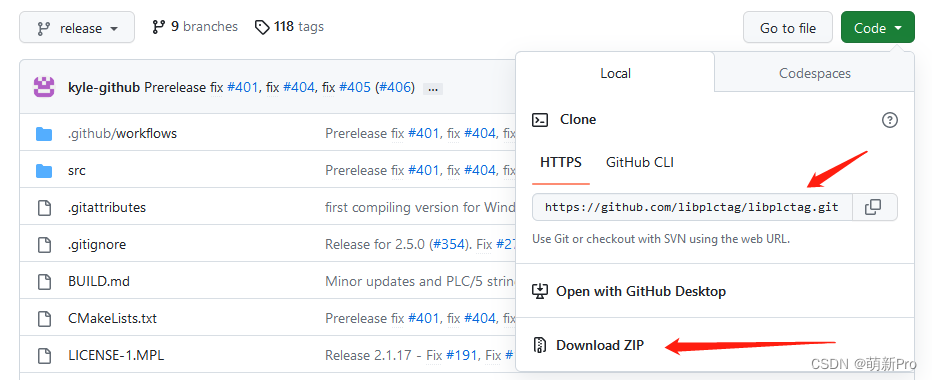Viewport: 932px width, 380px height.
Task: Toggle the green Code dropdown button
Action: [x=877, y=28]
